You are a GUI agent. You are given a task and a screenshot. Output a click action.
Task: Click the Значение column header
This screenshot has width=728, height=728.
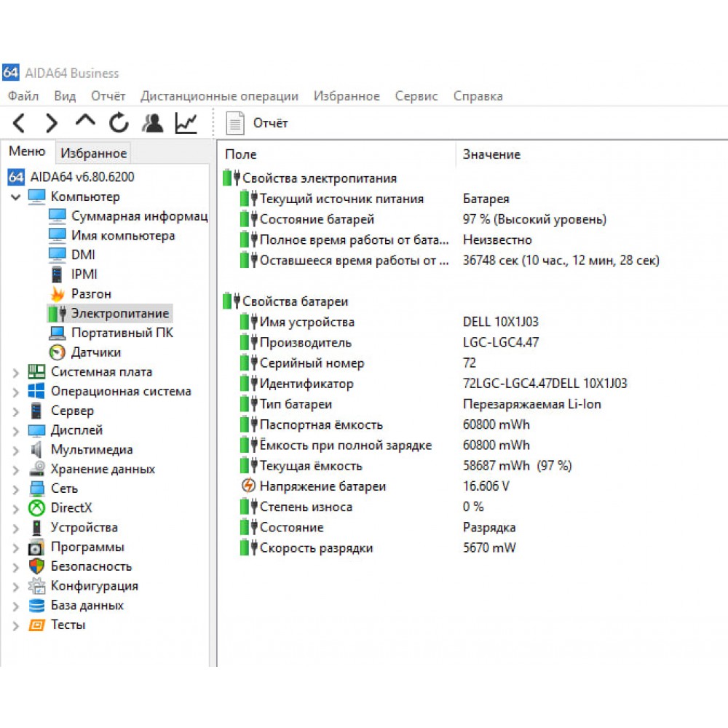pos(491,154)
